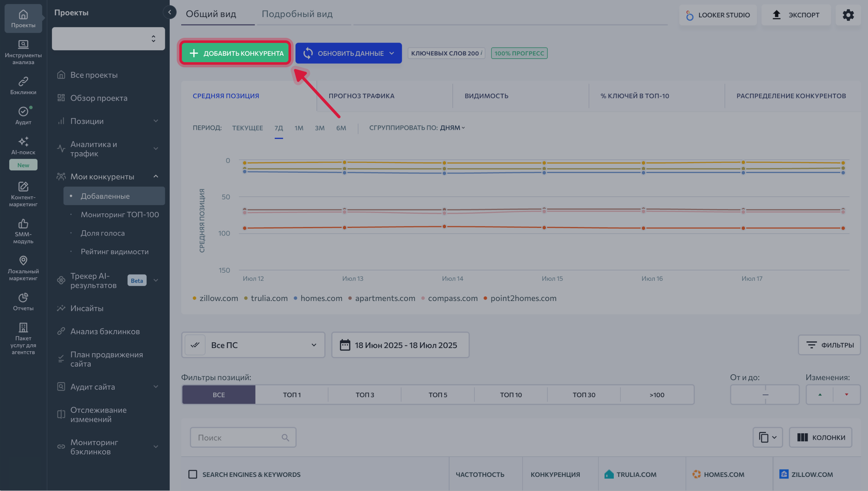This screenshot has height=491, width=868.
Task: Open the ПРОГНОЗ ТРАФИКА chart tab
Action: (361, 96)
